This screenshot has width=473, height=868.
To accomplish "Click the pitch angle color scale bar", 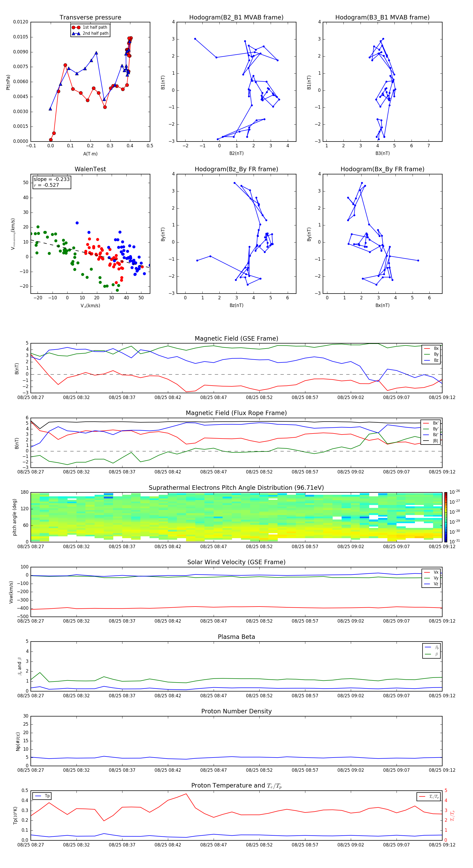I will pos(446,517).
